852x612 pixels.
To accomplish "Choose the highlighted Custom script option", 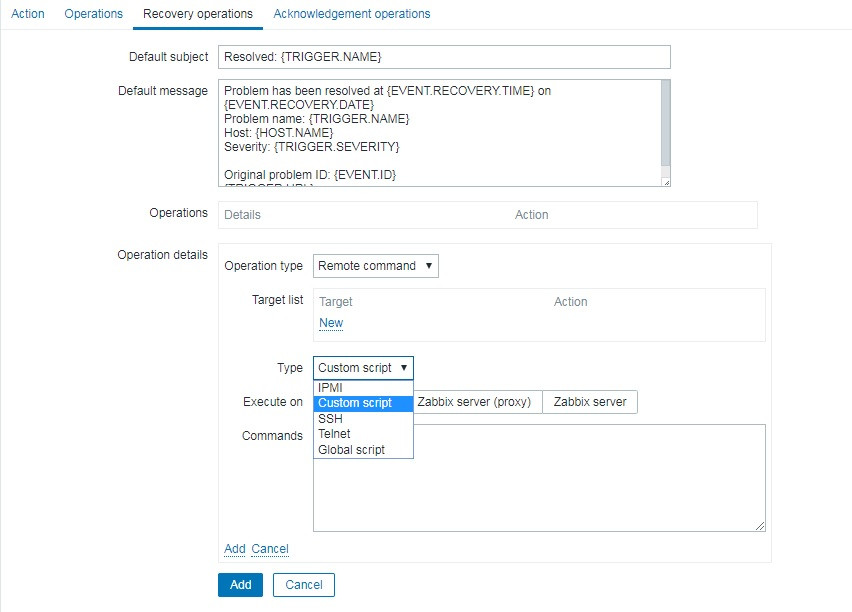I will 355,404.
